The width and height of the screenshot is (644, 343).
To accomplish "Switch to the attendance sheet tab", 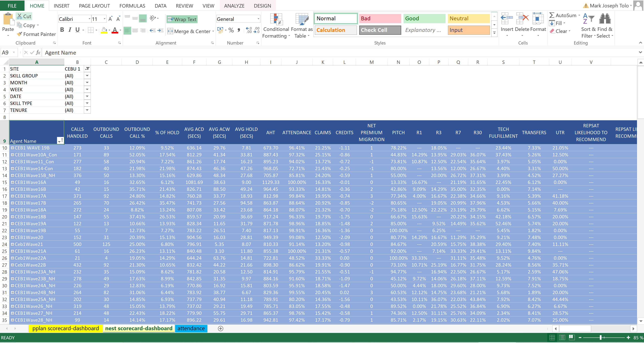I will [x=191, y=328].
